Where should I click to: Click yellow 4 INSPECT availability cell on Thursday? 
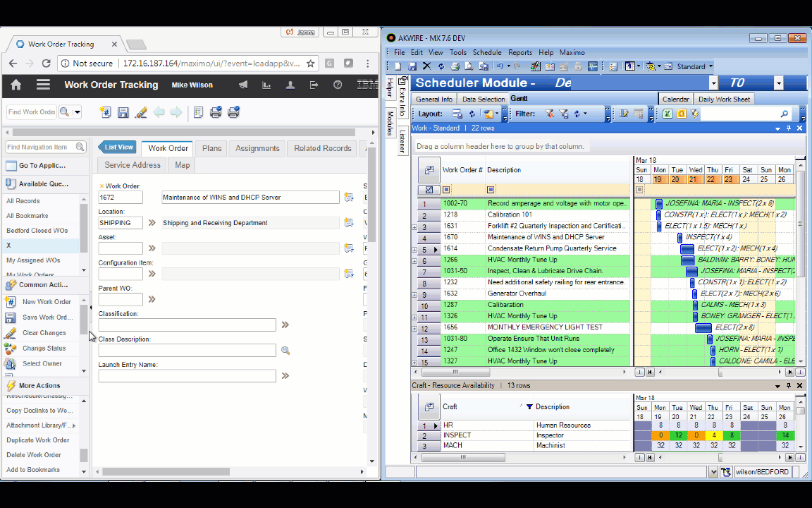tap(713, 435)
